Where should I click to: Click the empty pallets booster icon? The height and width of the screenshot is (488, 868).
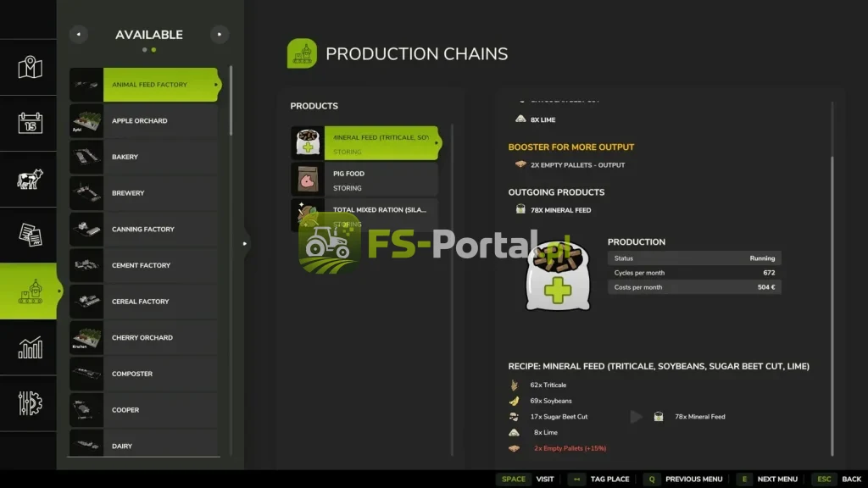(x=520, y=164)
